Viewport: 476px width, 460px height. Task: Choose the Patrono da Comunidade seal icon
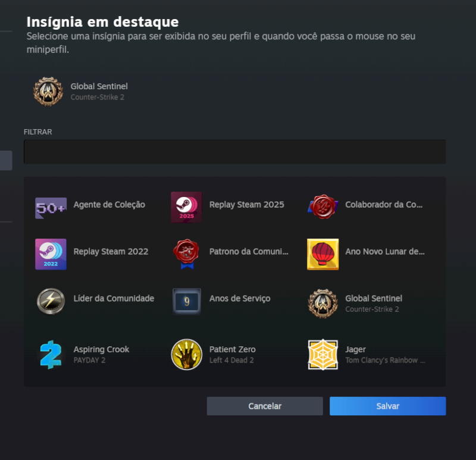coord(186,254)
